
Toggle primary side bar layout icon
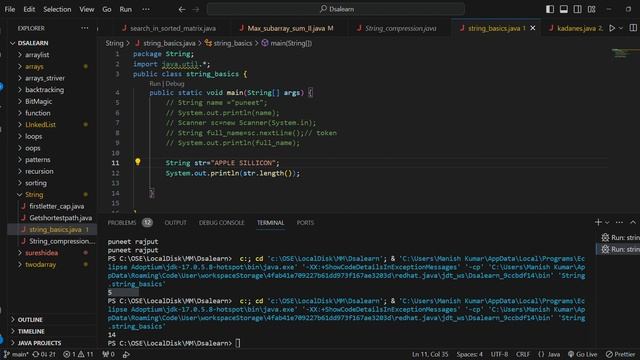(550, 9)
